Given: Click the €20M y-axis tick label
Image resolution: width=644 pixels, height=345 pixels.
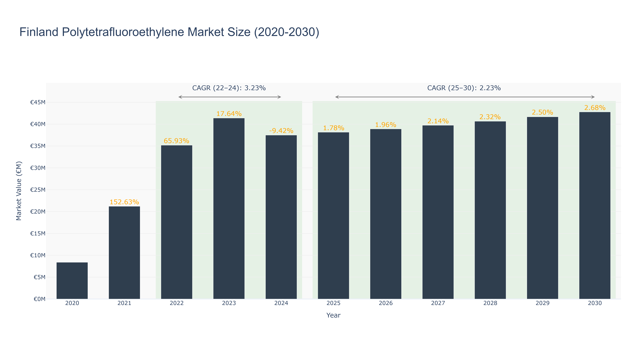Looking at the screenshot, I should tap(38, 212).
